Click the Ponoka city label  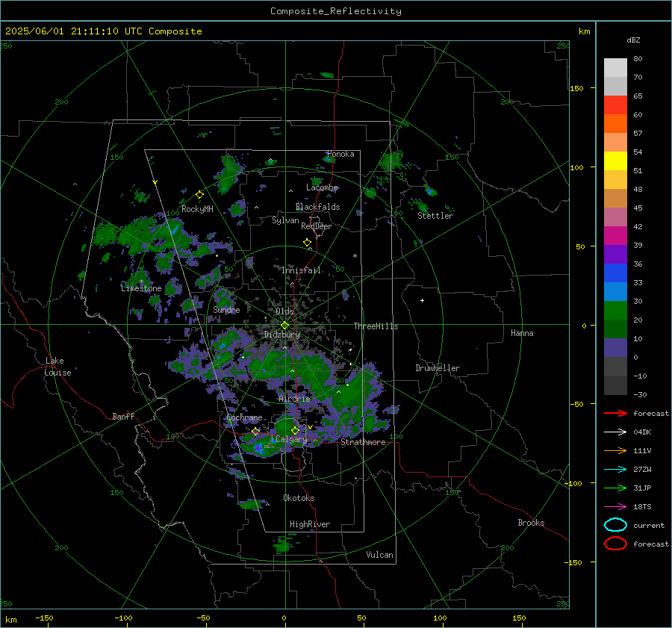(340, 154)
